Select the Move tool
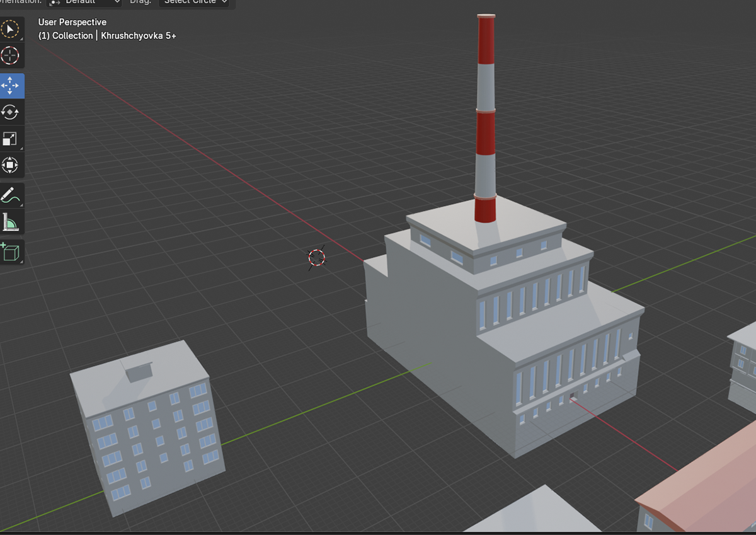 [10, 86]
